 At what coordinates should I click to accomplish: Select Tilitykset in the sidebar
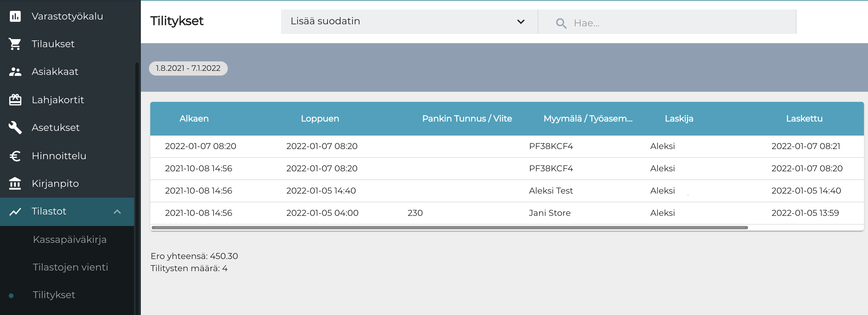pos(54,295)
